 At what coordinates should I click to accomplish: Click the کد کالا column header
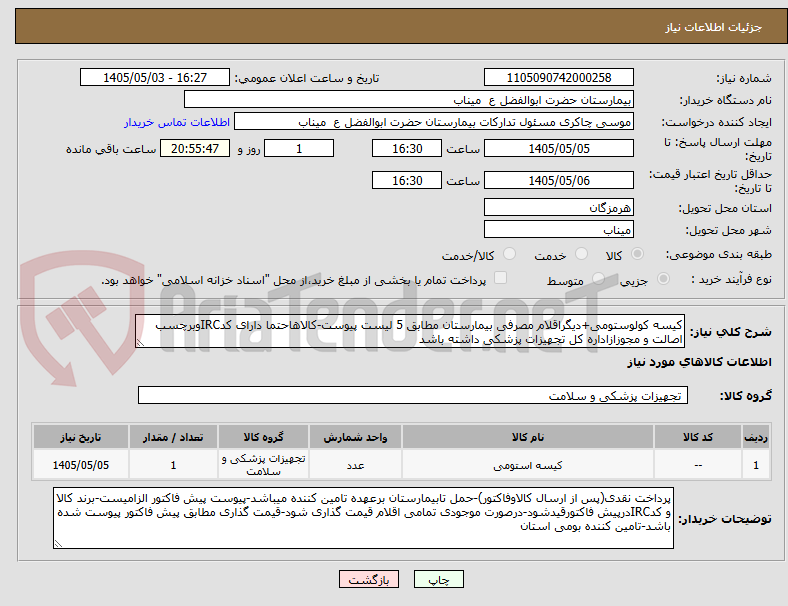tap(698, 437)
